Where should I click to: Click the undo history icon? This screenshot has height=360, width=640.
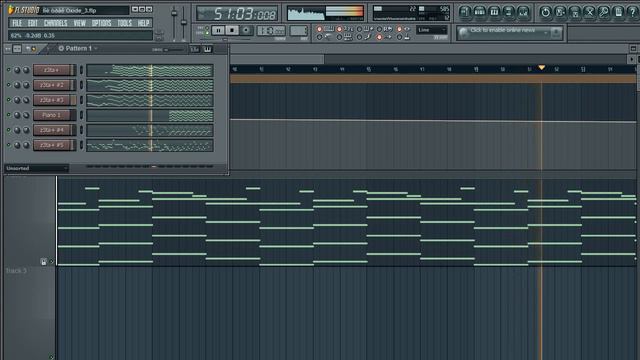tap(545, 12)
